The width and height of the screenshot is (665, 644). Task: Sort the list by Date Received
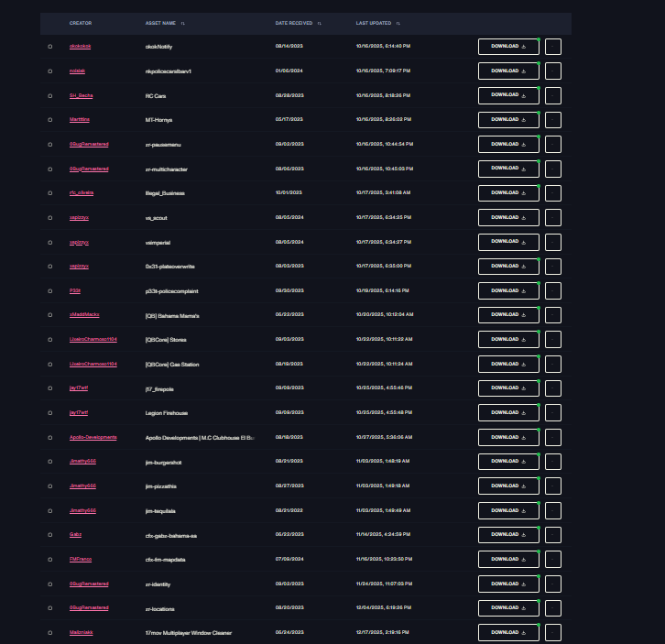320,23
